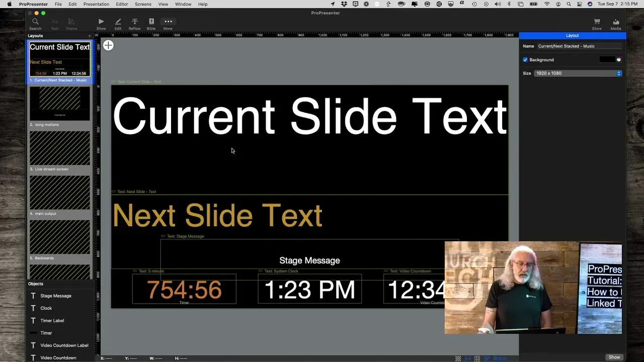
Task: Toggle the checkerboard transparency icon in status bar
Action: (x=457, y=358)
